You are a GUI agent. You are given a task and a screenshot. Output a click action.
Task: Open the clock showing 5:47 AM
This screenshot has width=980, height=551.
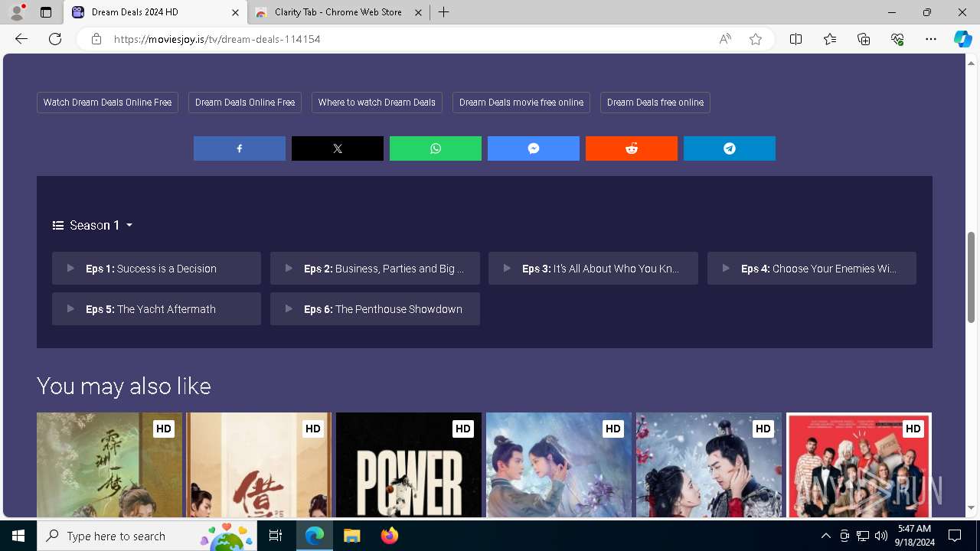pos(914,536)
